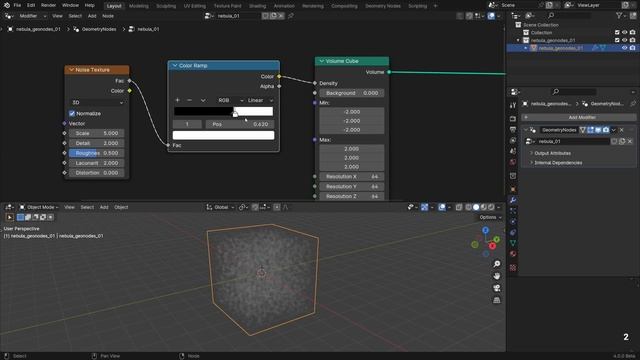
Task: Switch perspective/orthographic with the grid icon
Action: click(x=497, y=300)
